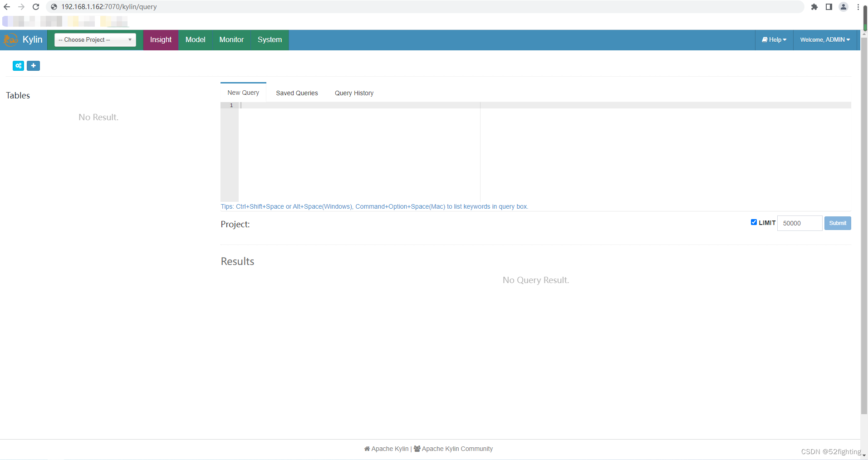Click the Kylin brand name
This screenshot has width=868, height=460.
33,40
